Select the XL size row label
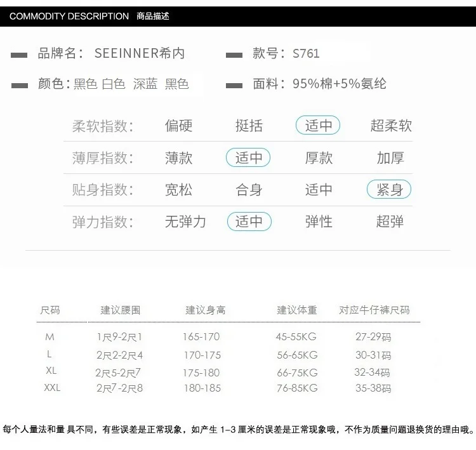 pyautogui.click(x=51, y=371)
